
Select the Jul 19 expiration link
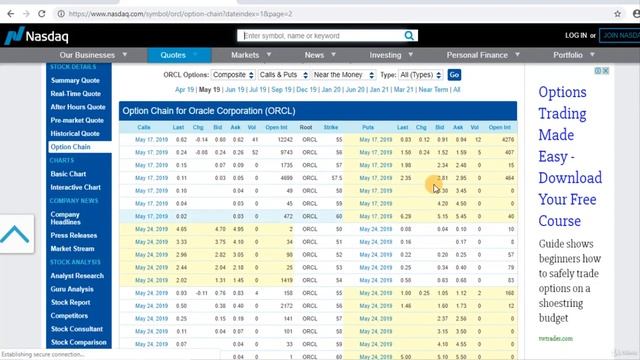click(258, 89)
